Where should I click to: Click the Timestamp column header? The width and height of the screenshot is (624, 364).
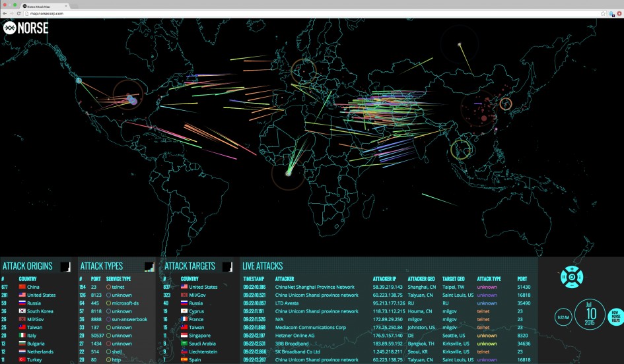click(254, 279)
